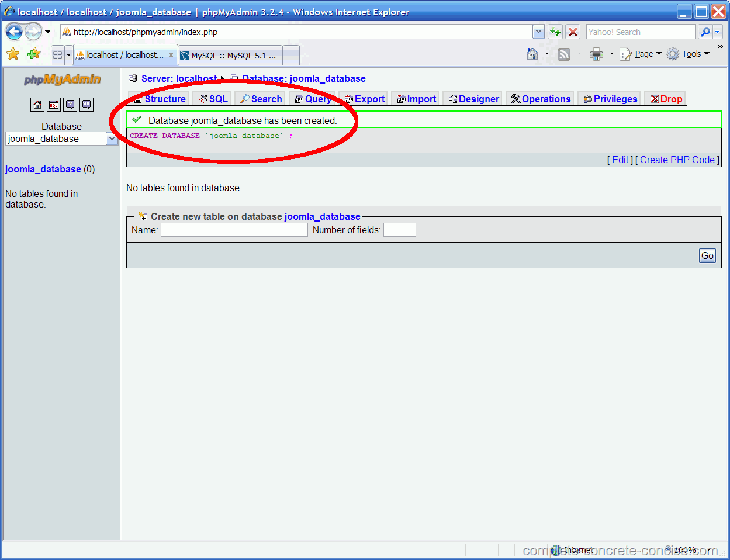Open the SQL query window icon

pyautogui.click(x=54, y=105)
